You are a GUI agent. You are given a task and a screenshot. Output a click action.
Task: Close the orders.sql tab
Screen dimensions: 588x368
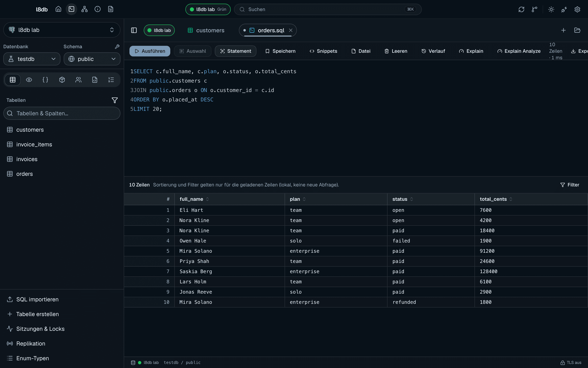(x=291, y=30)
